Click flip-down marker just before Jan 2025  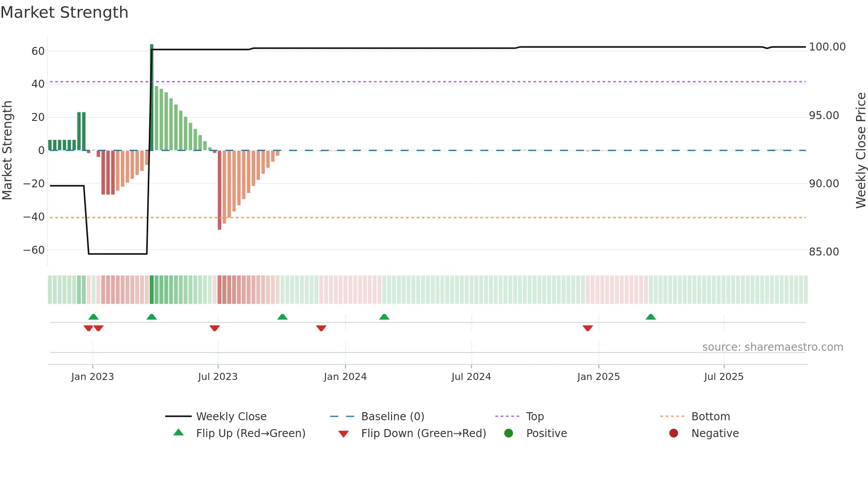click(588, 328)
